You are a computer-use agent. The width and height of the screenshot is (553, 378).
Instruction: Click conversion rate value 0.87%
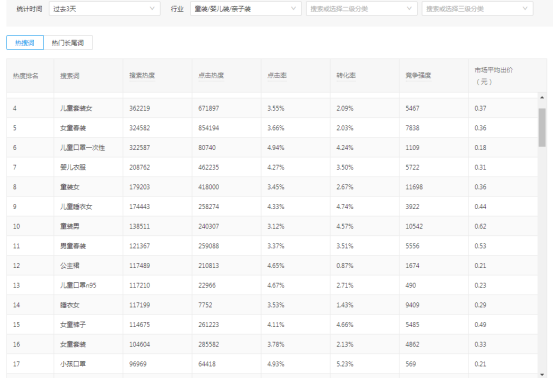pyautogui.click(x=345, y=266)
